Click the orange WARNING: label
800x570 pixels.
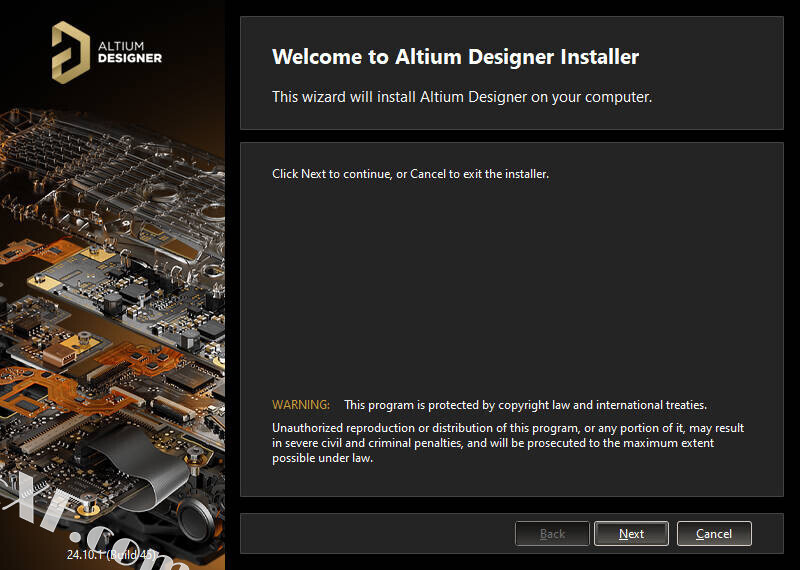301,405
